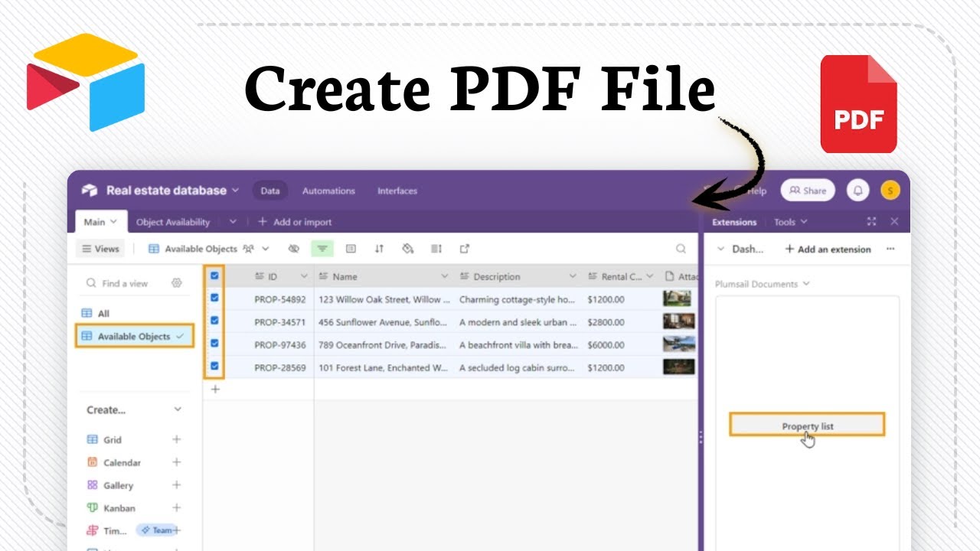Click the Calendar view type icon
980x551 pixels.
click(x=92, y=462)
